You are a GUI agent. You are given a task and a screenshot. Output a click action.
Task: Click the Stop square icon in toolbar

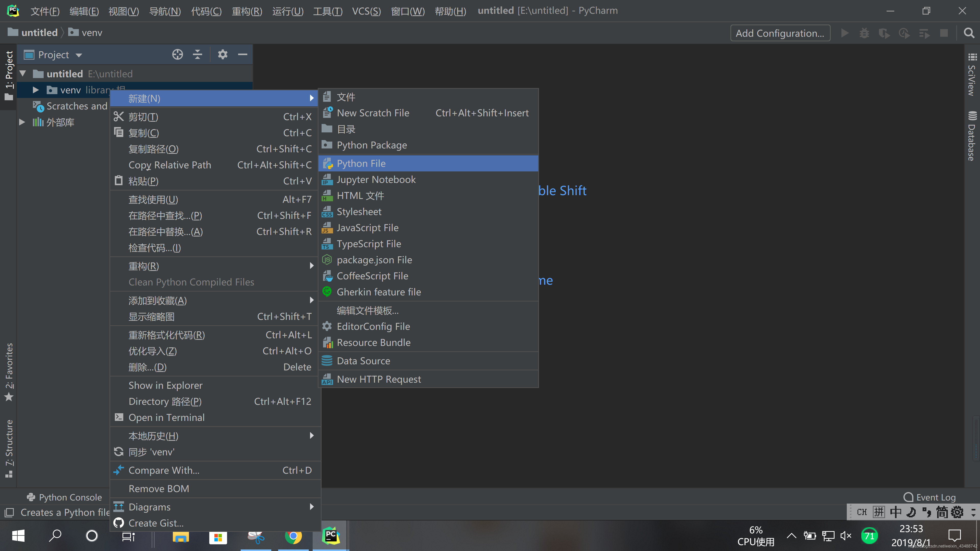pyautogui.click(x=944, y=33)
